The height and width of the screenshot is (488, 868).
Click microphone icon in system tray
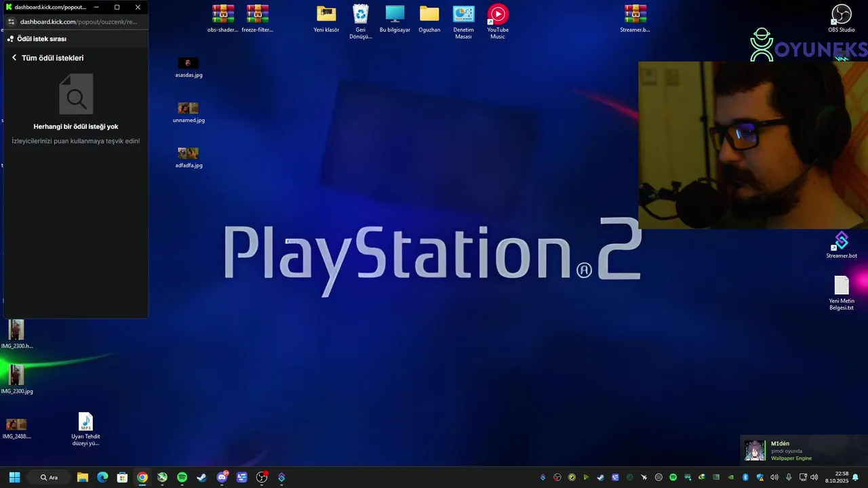click(x=789, y=477)
